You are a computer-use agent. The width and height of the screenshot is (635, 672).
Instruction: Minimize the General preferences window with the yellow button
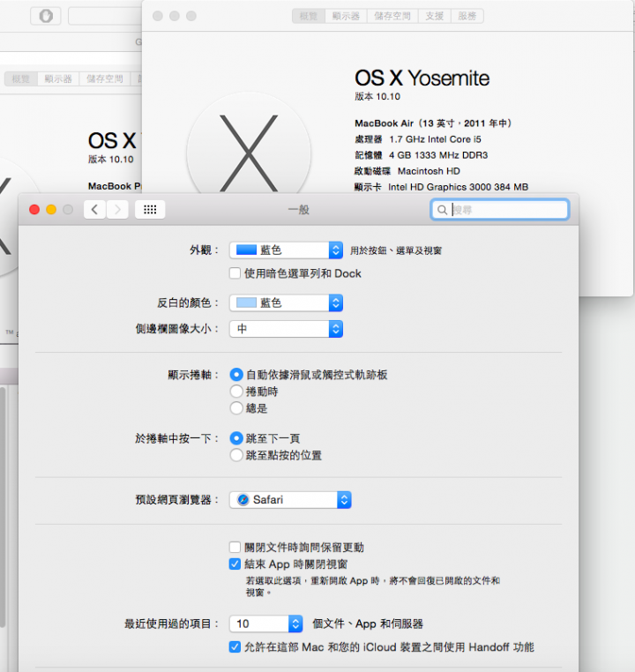click(x=51, y=210)
